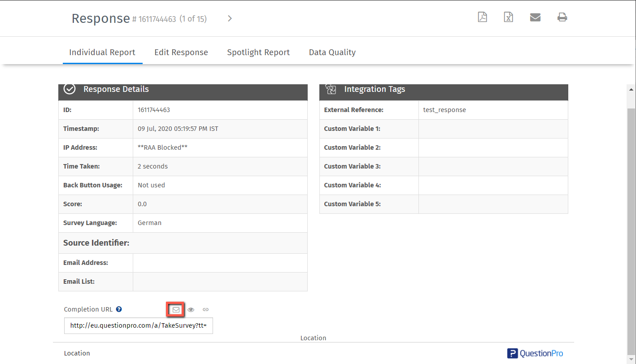Image resolution: width=636 pixels, height=364 pixels.
Task: Click the Integration Tags puzzle icon
Action: [331, 89]
